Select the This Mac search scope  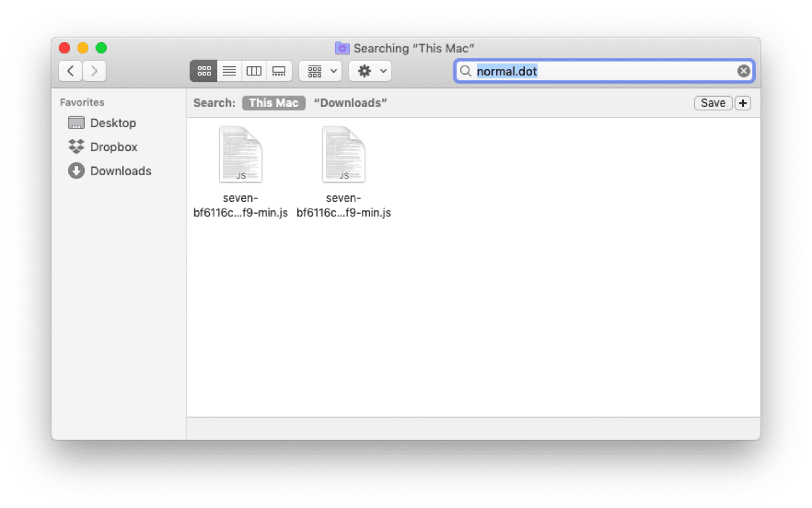click(x=274, y=103)
